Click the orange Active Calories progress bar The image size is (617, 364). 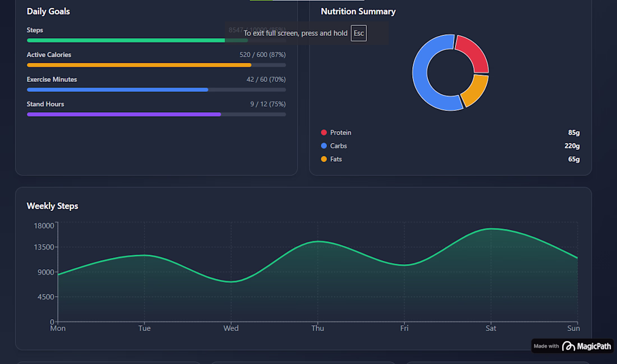coord(156,65)
